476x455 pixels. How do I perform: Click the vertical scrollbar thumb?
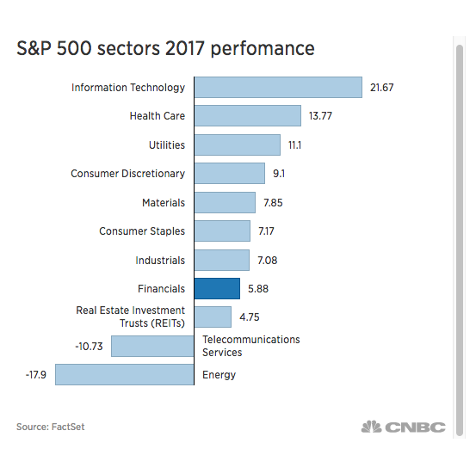[460, 240]
